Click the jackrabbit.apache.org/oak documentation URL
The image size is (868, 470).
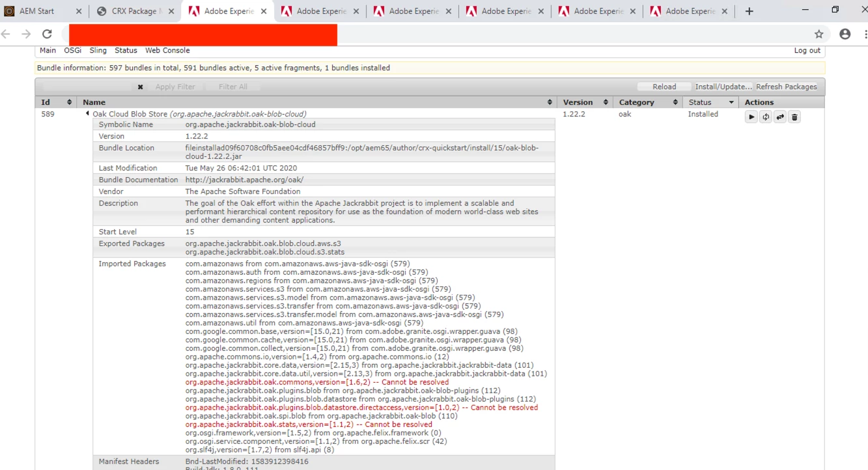[244, 180]
